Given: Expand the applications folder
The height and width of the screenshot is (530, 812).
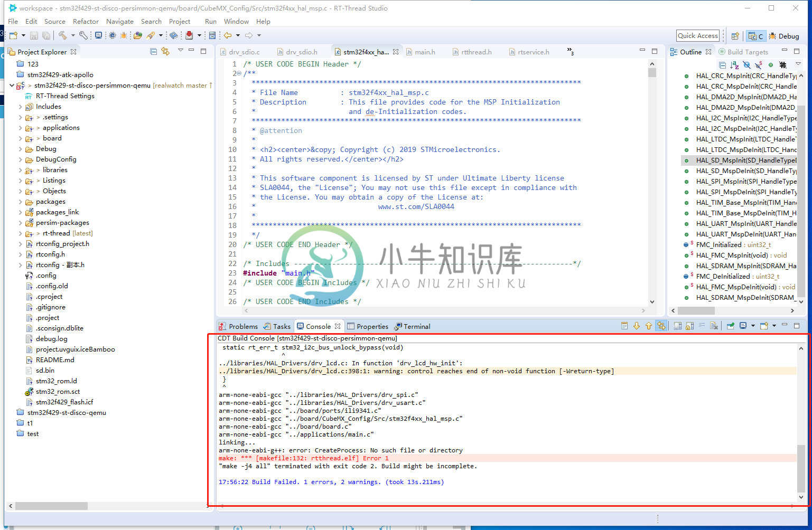Looking at the screenshot, I should (21, 128).
